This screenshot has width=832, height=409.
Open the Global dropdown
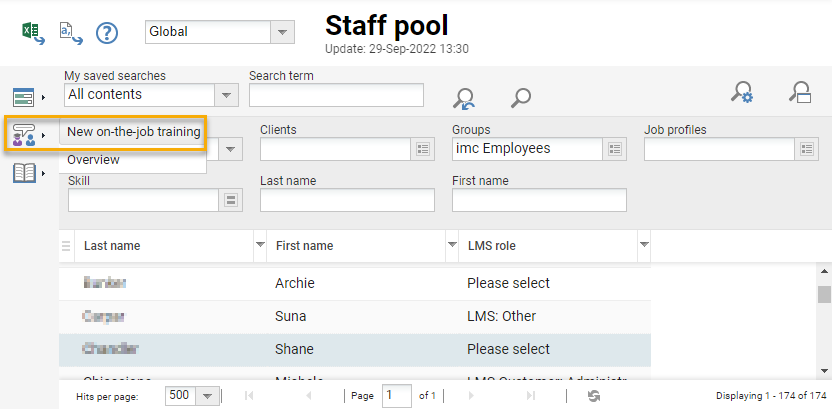283,32
